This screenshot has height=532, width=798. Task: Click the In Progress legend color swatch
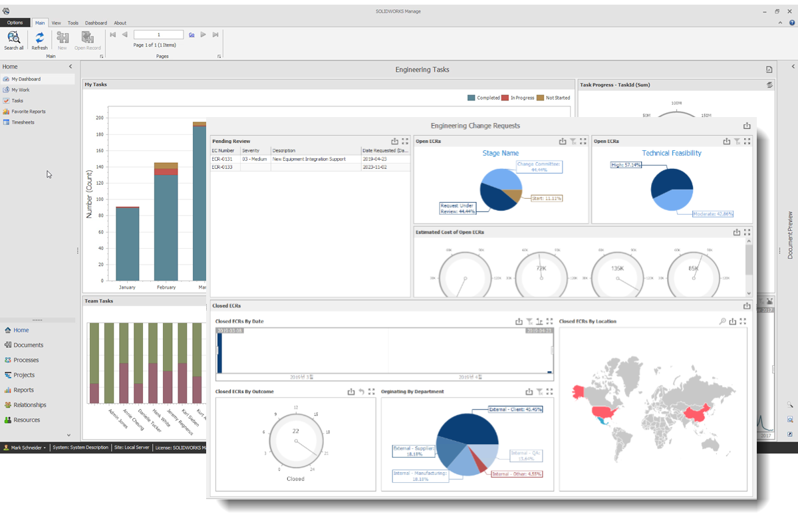pyautogui.click(x=505, y=98)
